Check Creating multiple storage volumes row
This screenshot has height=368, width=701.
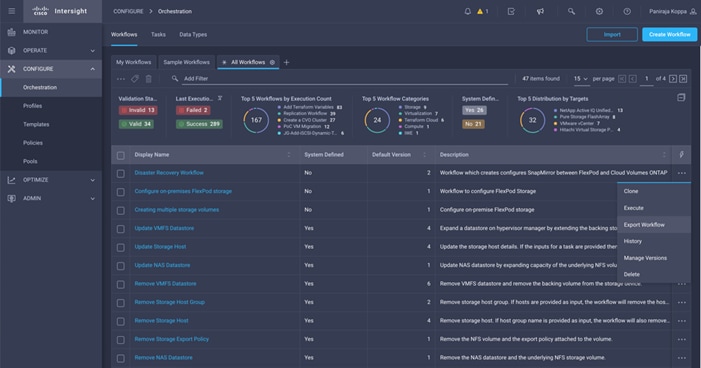(x=121, y=210)
